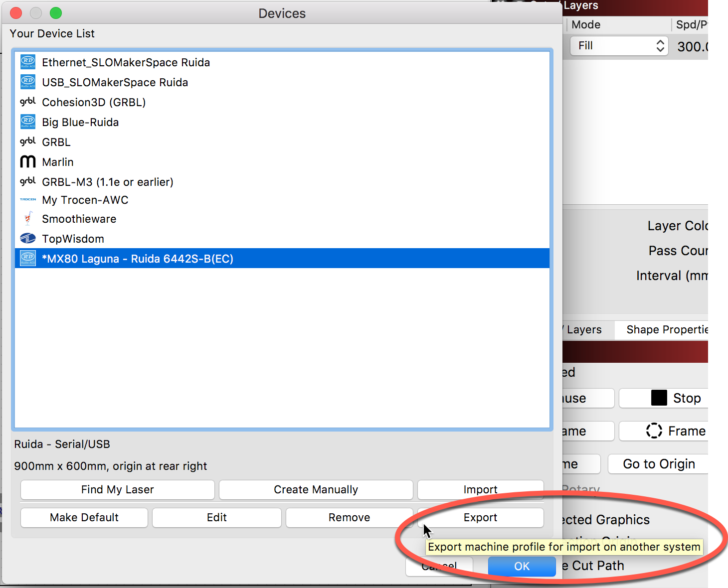Edit the selected device
Screen dimensions: 728x588
(217, 517)
